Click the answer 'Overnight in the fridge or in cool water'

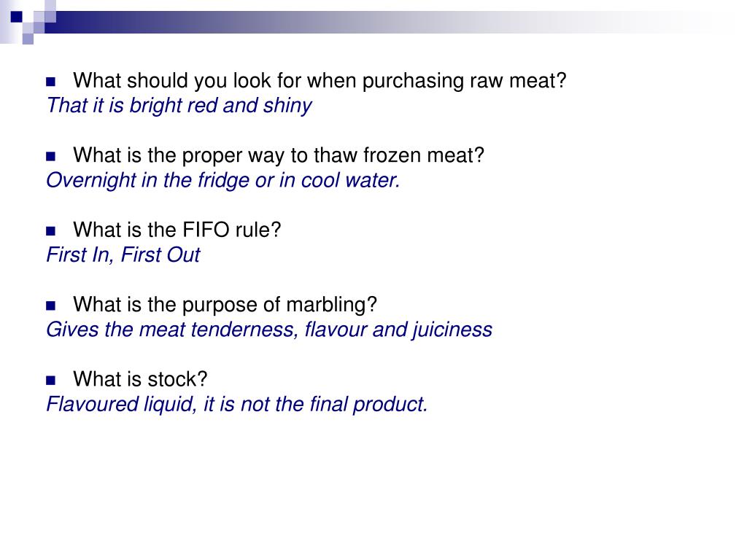click(223, 181)
